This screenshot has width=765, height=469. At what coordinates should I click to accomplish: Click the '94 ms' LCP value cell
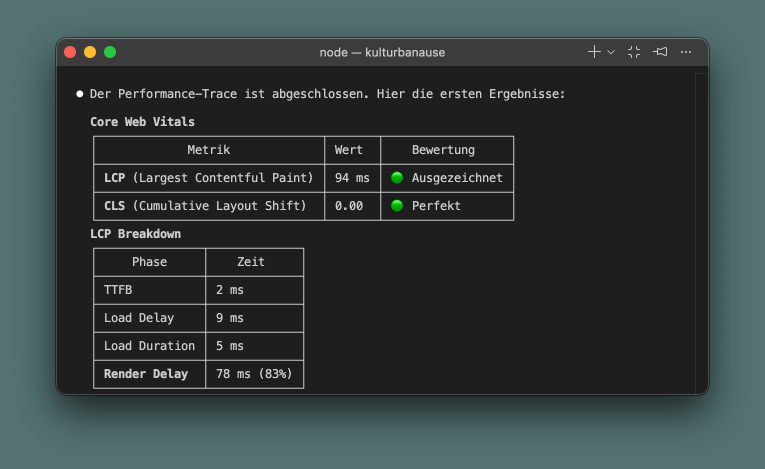click(352, 178)
